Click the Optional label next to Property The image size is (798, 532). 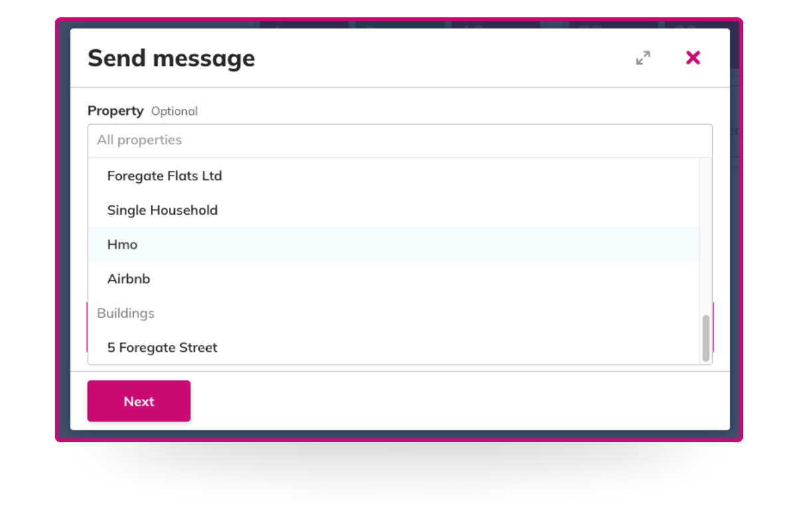(x=174, y=111)
